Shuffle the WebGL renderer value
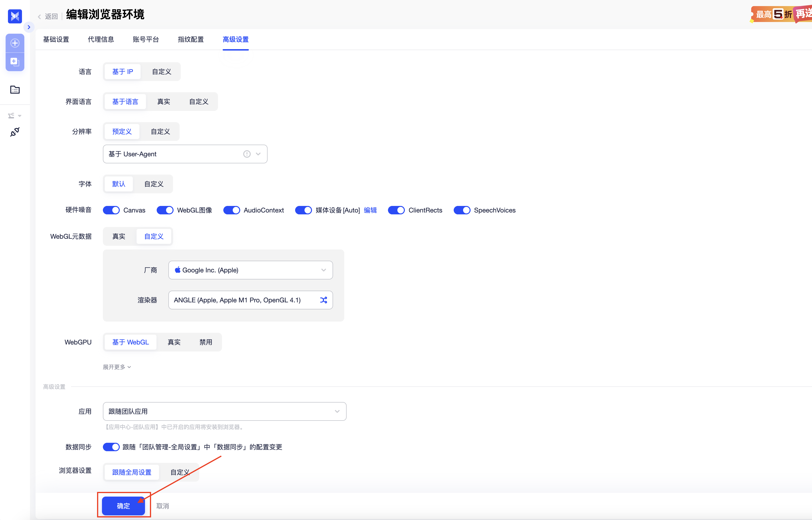The height and width of the screenshot is (520, 812). (323, 300)
